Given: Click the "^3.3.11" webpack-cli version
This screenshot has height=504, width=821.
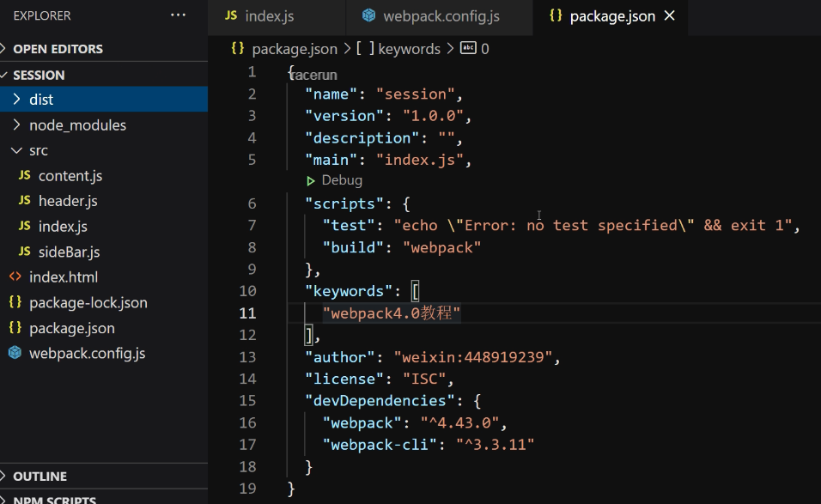Looking at the screenshot, I should (x=495, y=445).
